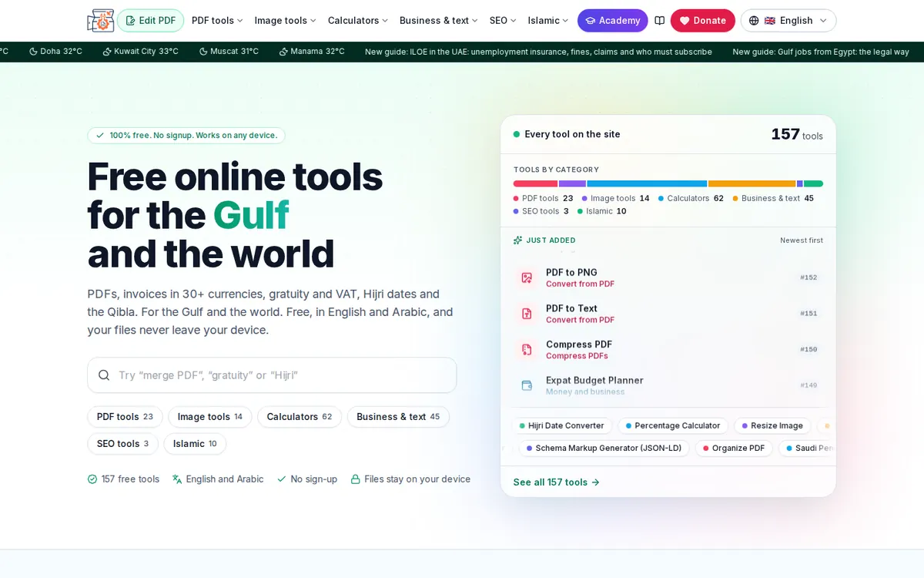Select the Business & text 45 chip
Image resolution: width=924 pixels, height=578 pixels.
398,417
